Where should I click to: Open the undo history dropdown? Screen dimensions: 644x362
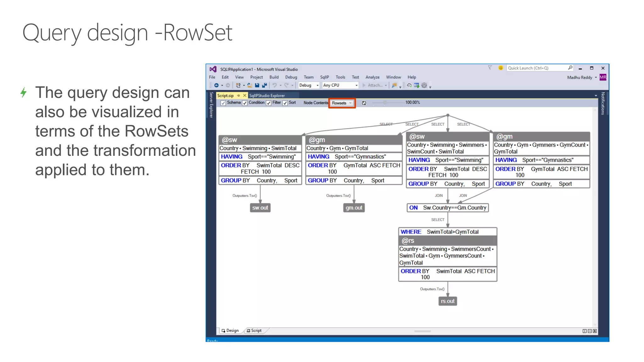(280, 85)
